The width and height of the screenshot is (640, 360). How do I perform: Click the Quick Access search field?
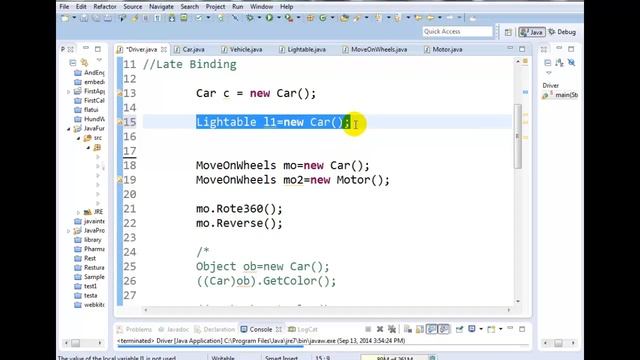[458, 31]
